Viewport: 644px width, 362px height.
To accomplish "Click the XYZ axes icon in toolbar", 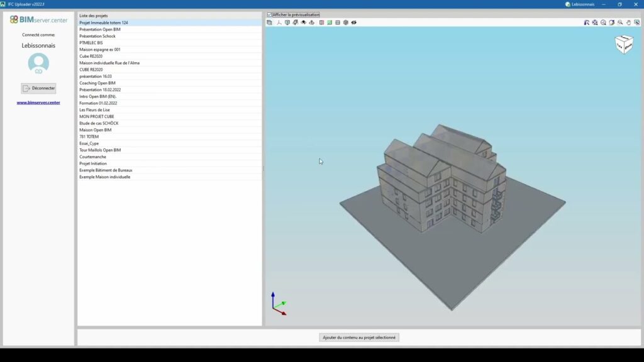I will (279, 23).
